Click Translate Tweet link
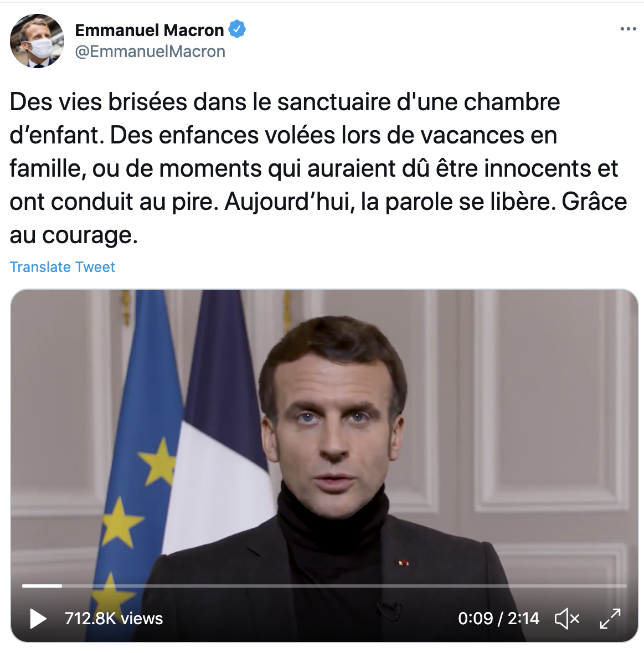Screen dimensions: 644x653 tap(63, 267)
